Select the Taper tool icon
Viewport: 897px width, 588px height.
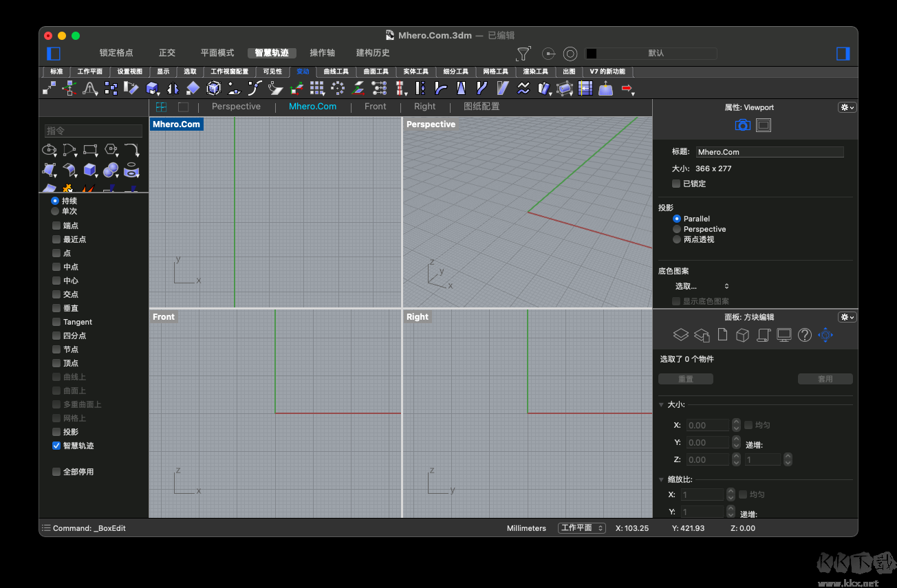[462, 88]
